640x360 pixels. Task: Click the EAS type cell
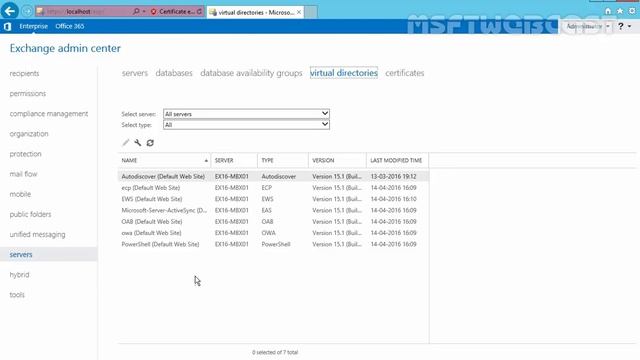(267, 210)
